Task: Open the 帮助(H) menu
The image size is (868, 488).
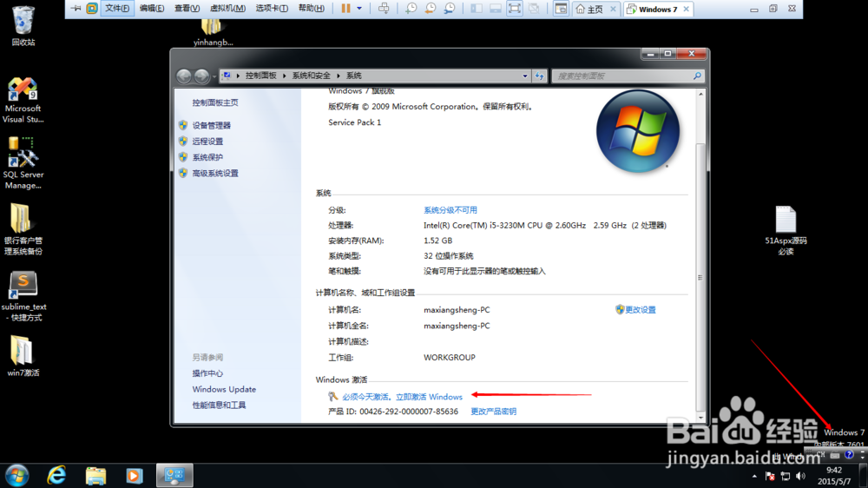Action: tap(312, 9)
